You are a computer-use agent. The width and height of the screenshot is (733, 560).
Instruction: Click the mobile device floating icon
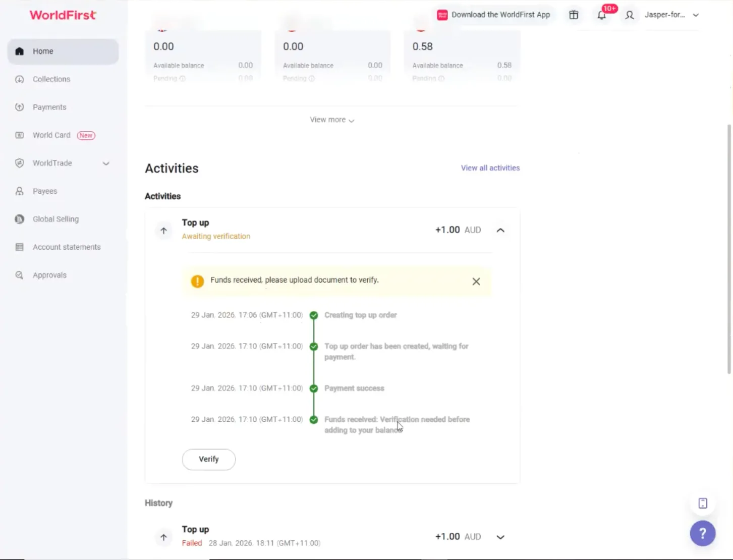[703, 503]
